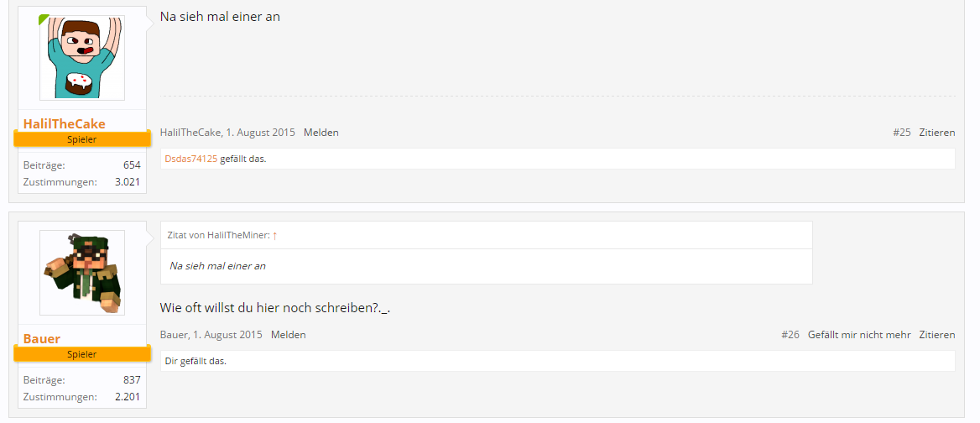
Task: Click the up arrow in the quote header
Action: (x=274, y=236)
